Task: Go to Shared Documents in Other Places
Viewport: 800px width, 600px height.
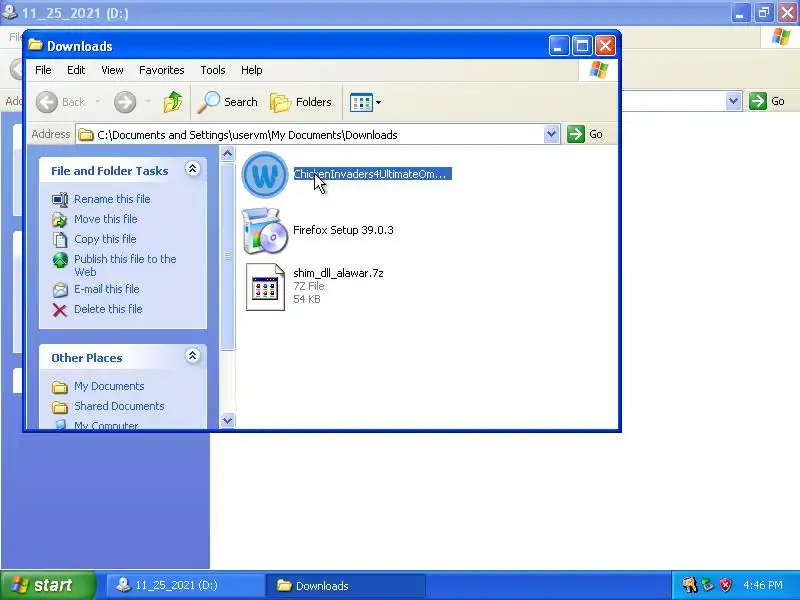Action: (119, 406)
